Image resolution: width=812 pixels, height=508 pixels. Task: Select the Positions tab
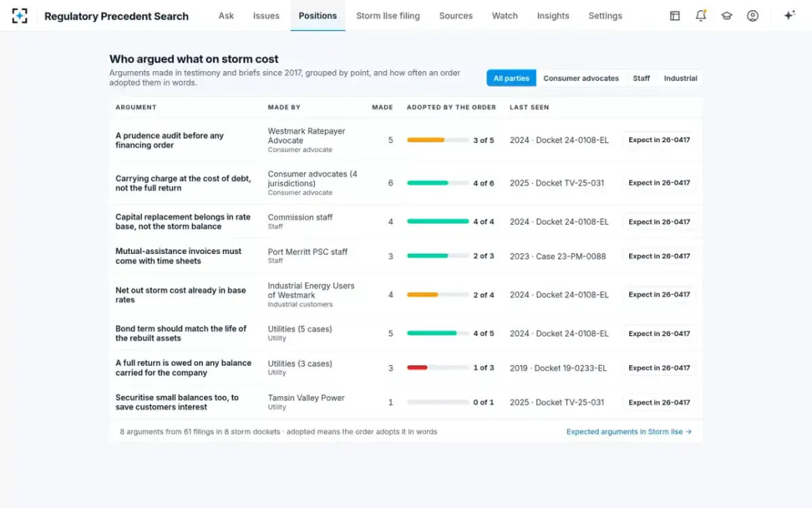317,16
